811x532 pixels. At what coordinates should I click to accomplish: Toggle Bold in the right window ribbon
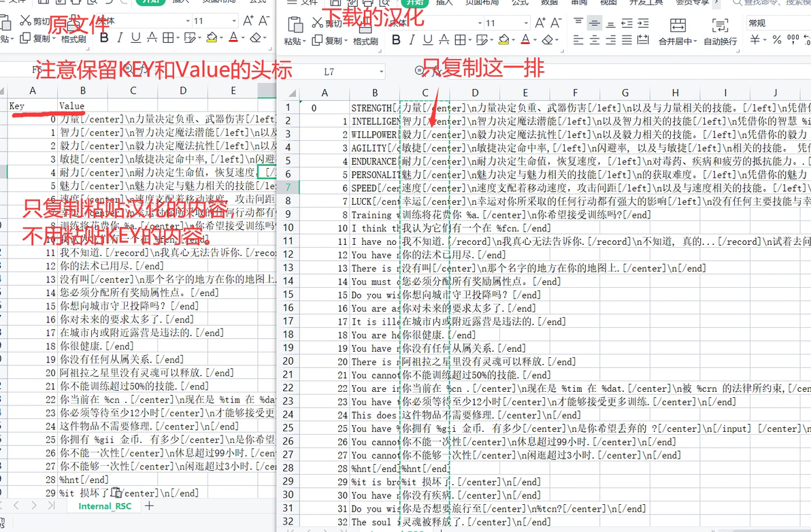pos(396,40)
